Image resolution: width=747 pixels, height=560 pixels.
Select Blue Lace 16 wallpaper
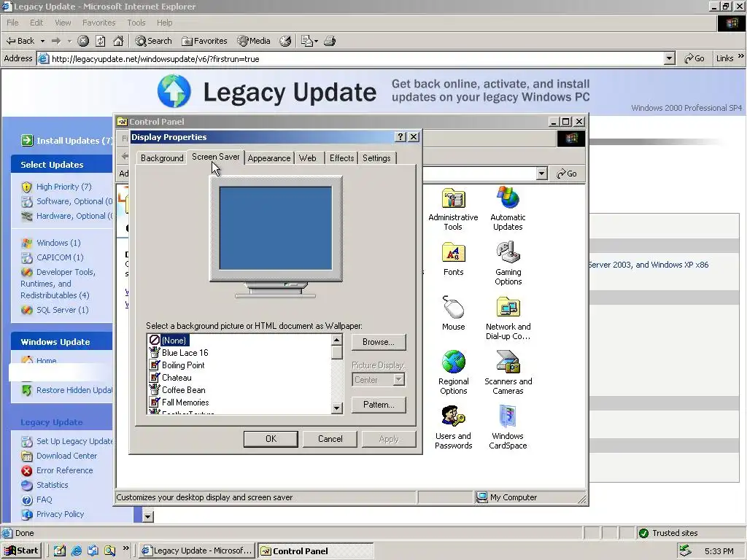185,353
